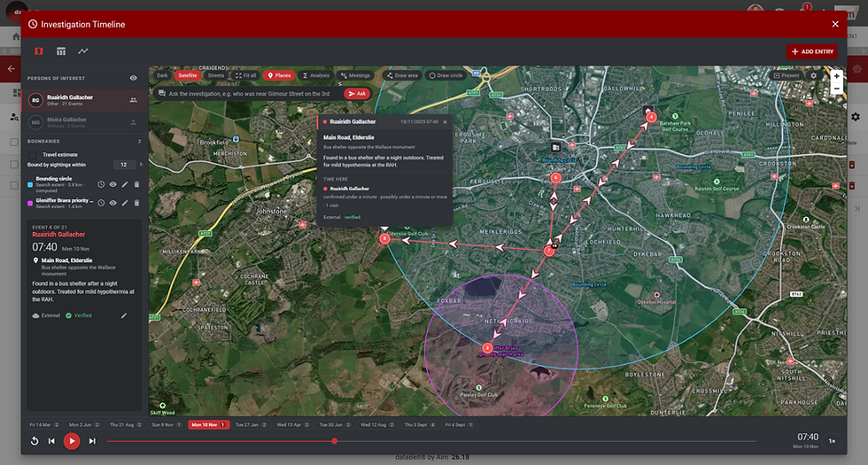
Task: Click map marker number 6
Action: click(x=555, y=178)
